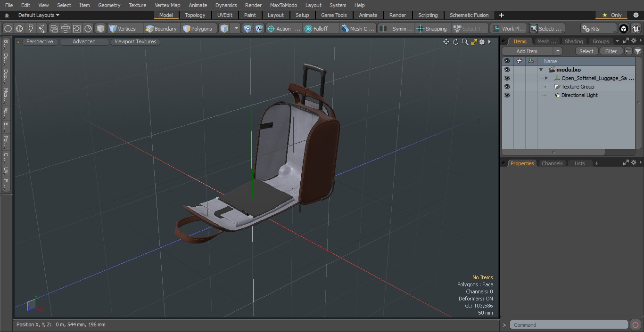Open the Perspective view type dropdown

pyautogui.click(x=40, y=42)
